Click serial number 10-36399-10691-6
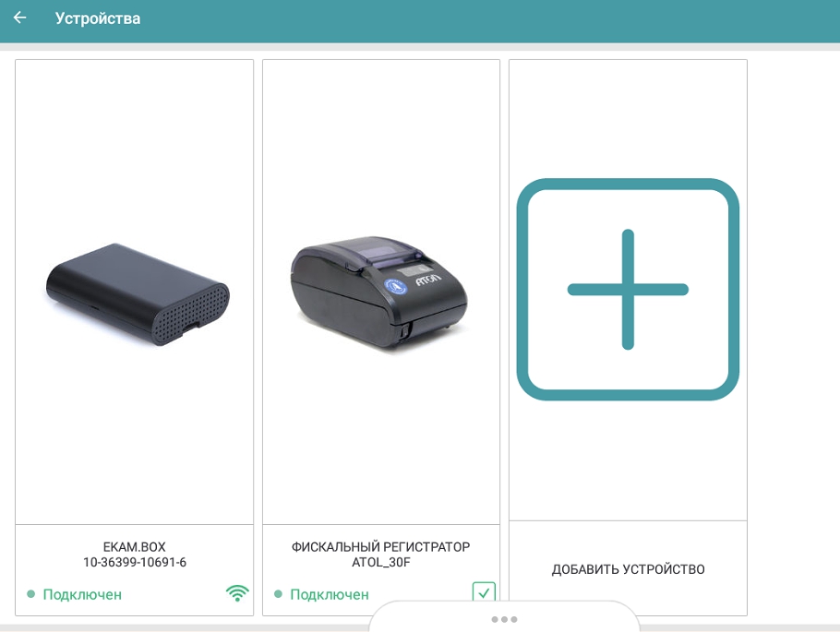840x632 pixels. click(x=135, y=563)
